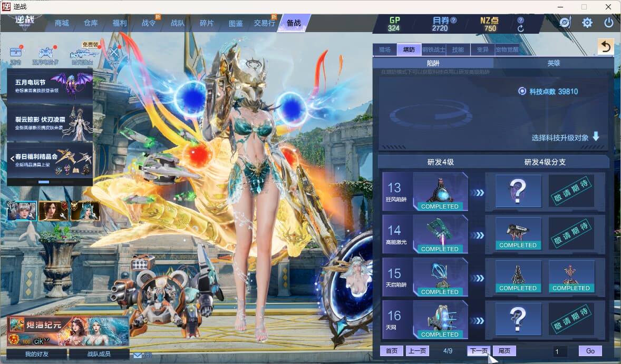Select second completed branch in row 15
Image resolution: width=621 pixels, height=364 pixels.
571,277
